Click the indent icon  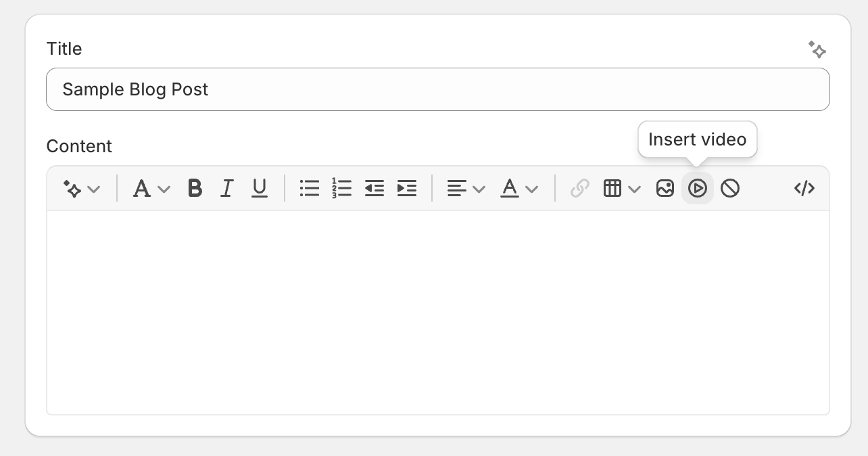coord(407,188)
